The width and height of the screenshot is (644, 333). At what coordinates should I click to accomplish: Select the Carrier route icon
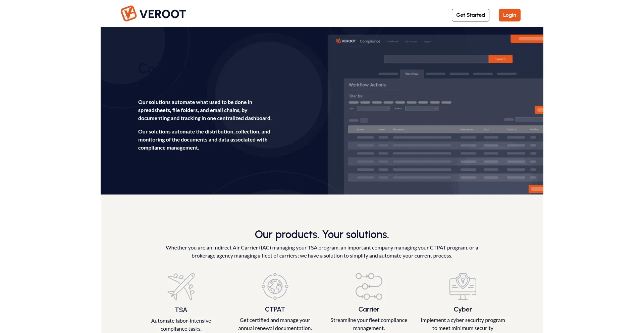(x=369, y=286)
